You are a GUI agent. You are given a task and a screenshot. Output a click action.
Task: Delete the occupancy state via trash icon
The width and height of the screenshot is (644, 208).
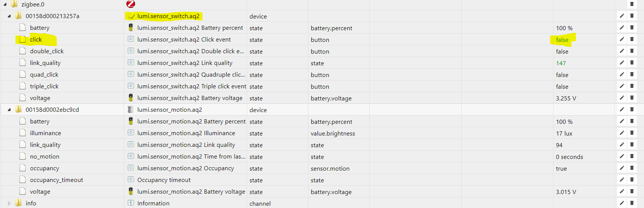tap(632, 168)
